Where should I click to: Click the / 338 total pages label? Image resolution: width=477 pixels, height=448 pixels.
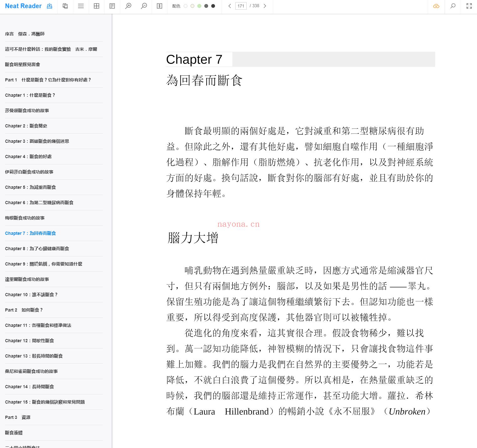tap(254, 6)
